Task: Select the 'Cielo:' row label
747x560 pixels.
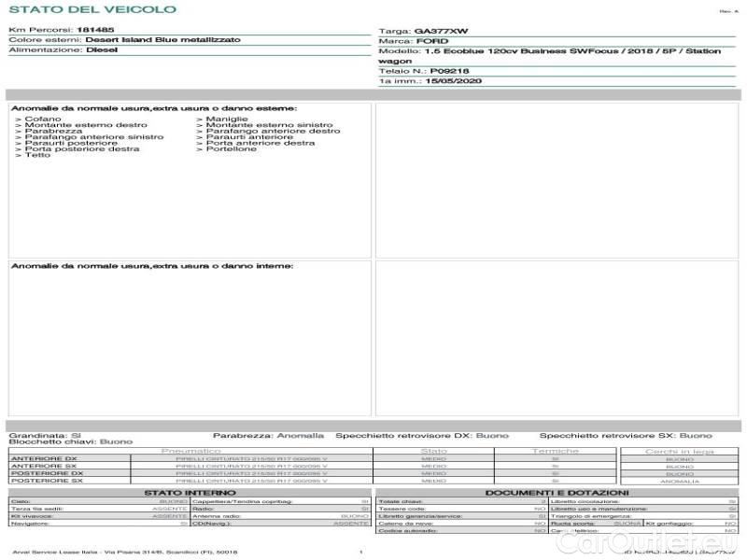Action: 21,502
